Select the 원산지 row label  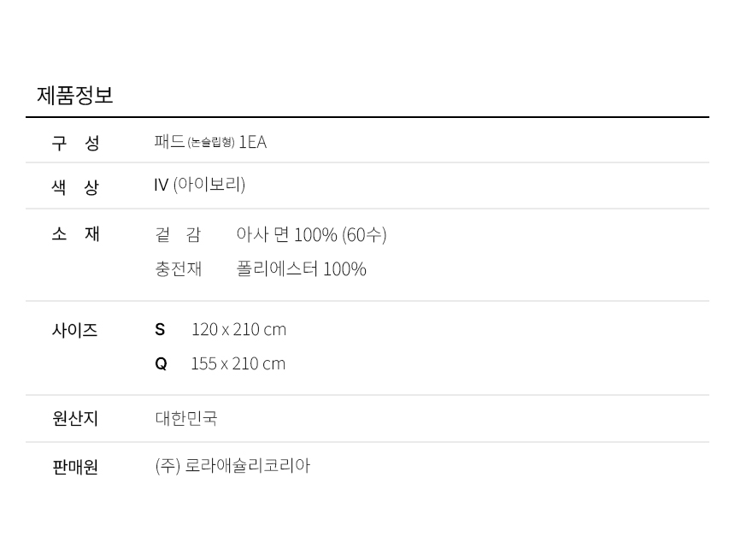(75, 419)
